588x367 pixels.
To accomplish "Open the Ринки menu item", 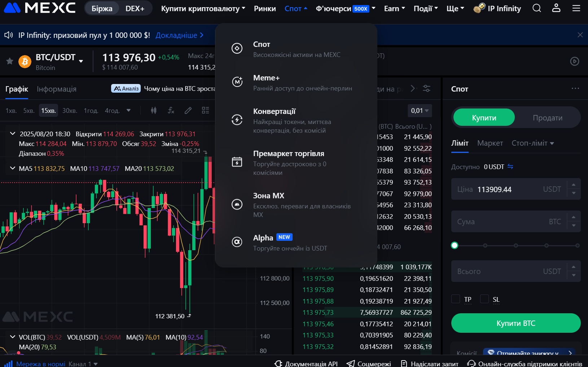I will coord(265,8).
